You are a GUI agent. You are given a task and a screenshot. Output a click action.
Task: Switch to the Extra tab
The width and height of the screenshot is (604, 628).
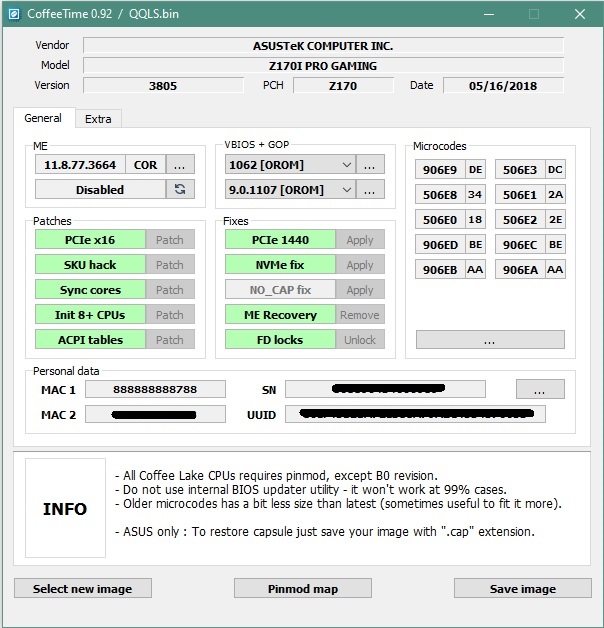98,119
